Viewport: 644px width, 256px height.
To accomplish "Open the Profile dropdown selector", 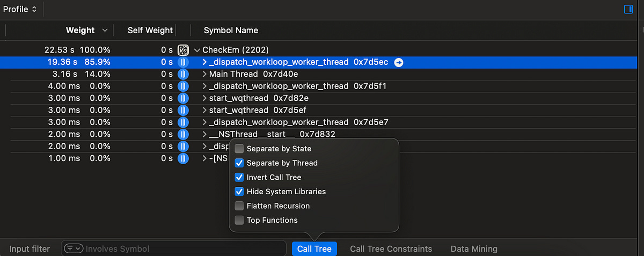I will (20, 9).
